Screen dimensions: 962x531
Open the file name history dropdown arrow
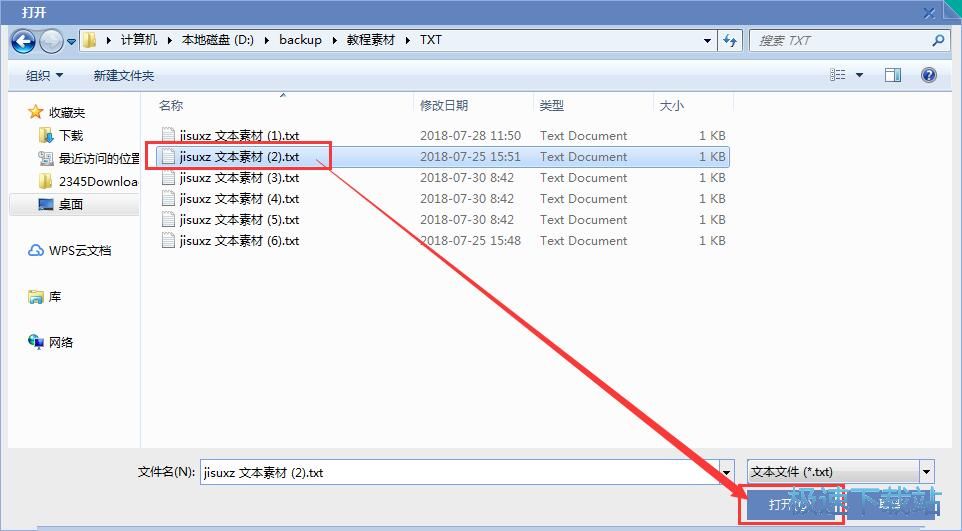[x=726, y=472]
